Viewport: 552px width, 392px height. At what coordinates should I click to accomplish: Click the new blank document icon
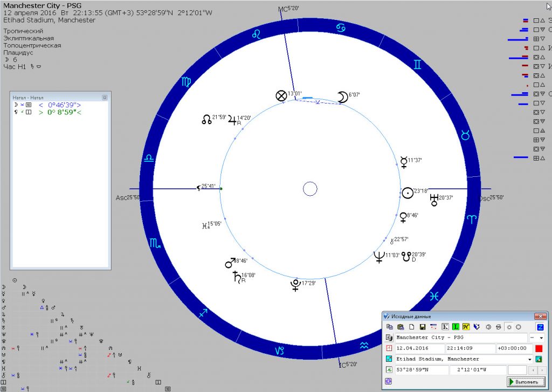(411, 327)
